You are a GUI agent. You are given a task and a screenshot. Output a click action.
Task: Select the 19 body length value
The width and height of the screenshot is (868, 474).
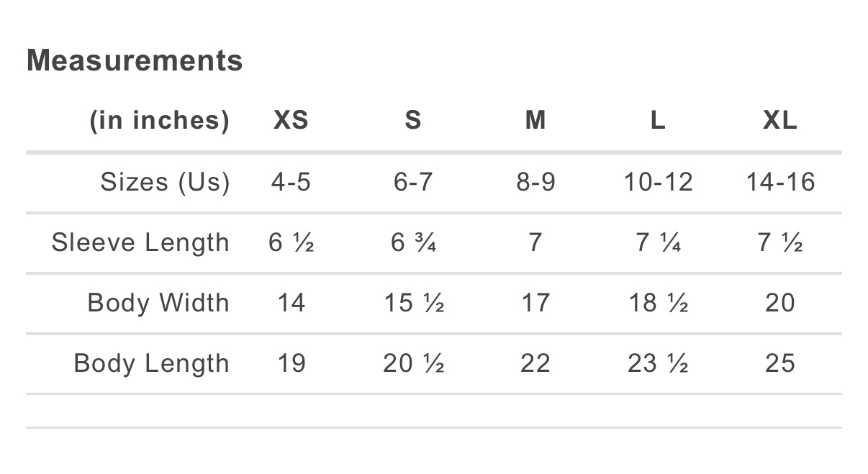291,363
